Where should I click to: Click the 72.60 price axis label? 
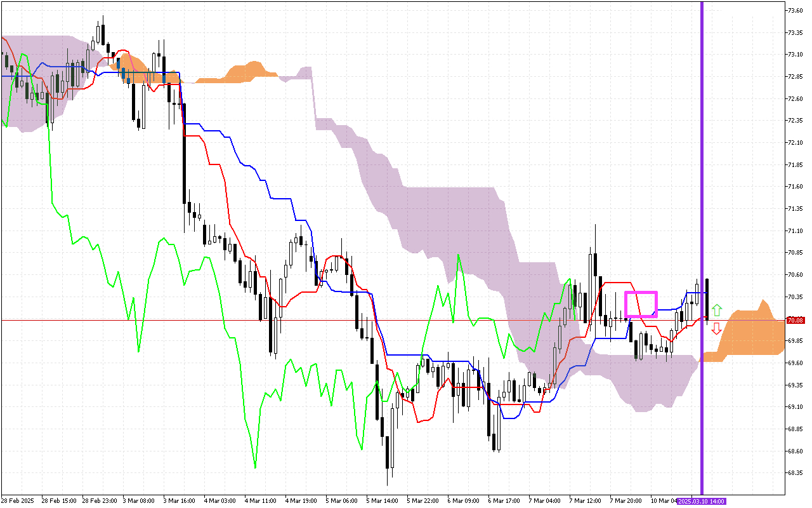pyautogui.click(x=796, y=98)
